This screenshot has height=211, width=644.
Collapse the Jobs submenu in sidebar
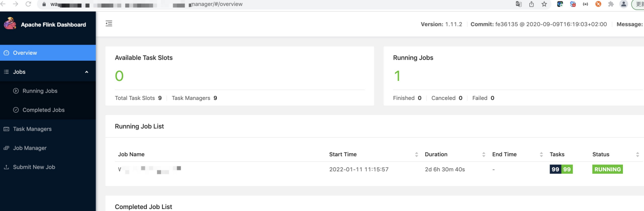point(87,72)
